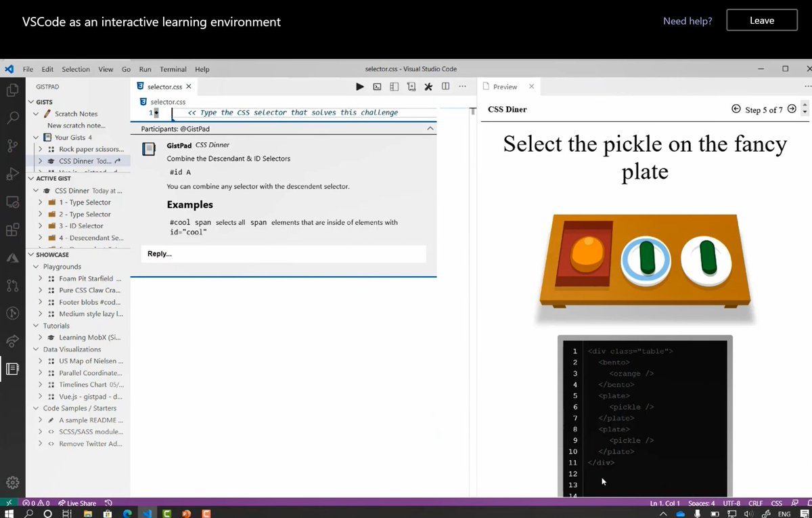Switch to the Preview tab
Screen dimensions: 812x518
pyautogui.click(x=506, y=86)
